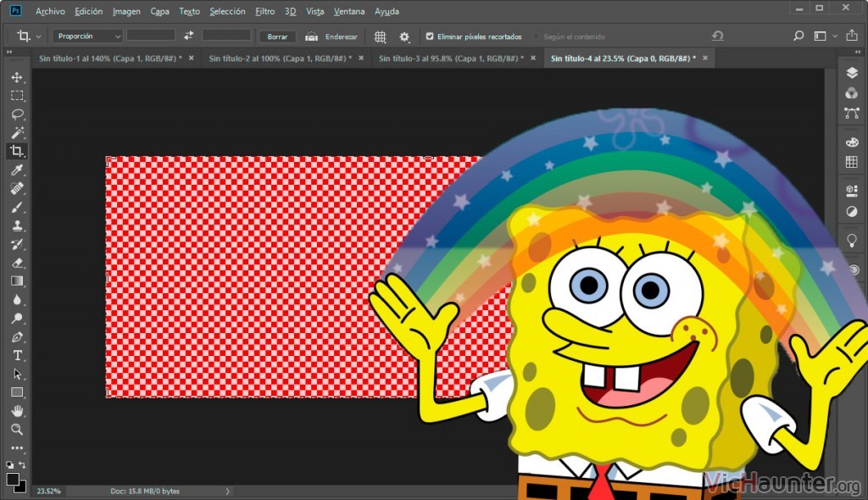This screenshot has width=868, height=500.
Task: Open the edit toolbar ellipsis menu
Action: tap(17, 448)
